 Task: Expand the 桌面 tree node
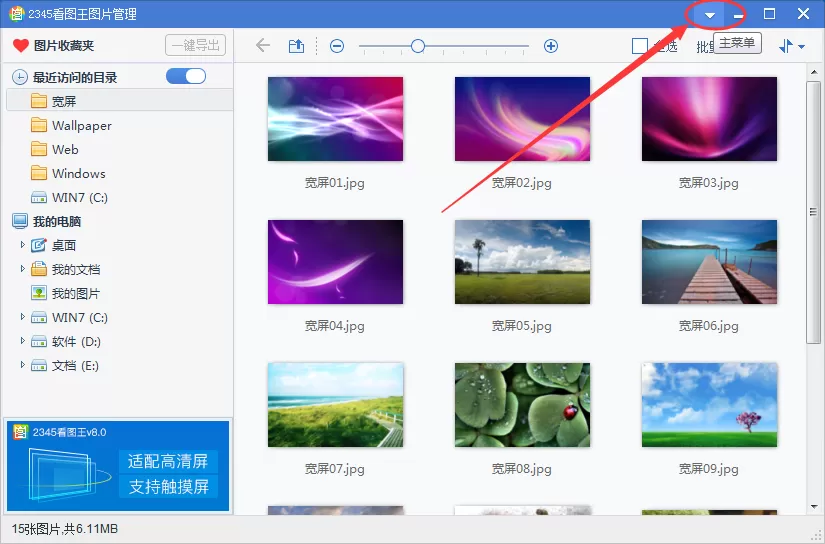click(22, 245)
